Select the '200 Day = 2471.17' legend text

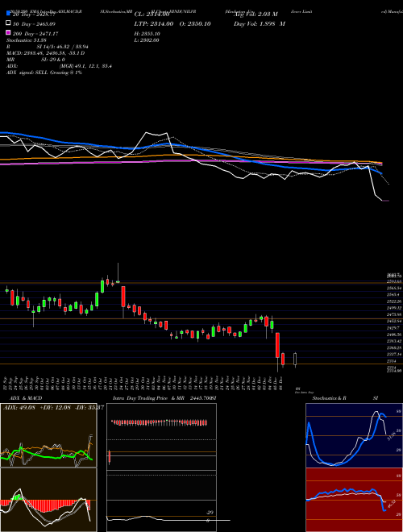(x=35, y=33)
